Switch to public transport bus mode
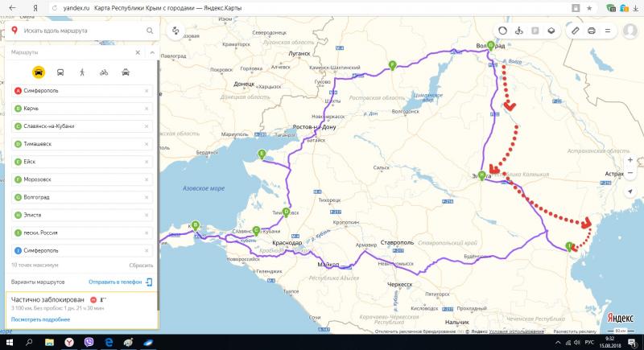 coord(60,72)
